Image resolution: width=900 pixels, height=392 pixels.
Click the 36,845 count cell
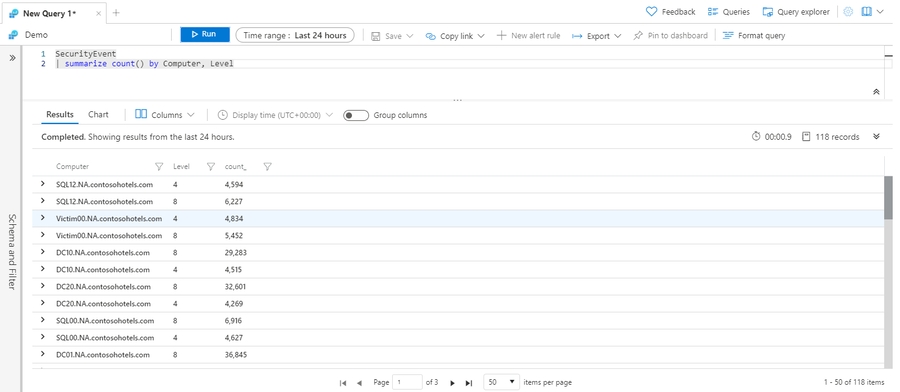click(x=236, y=355)
